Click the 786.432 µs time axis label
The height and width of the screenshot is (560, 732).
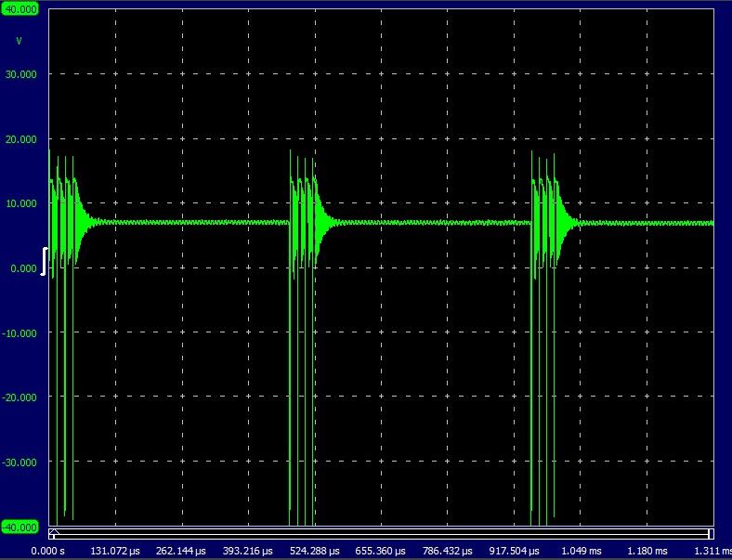tap(447, 551)
